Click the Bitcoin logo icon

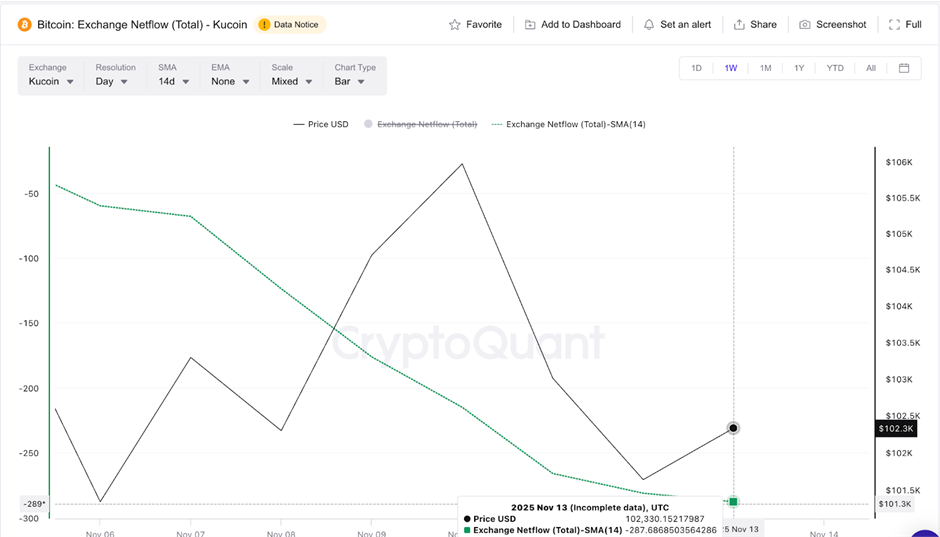click(25, 24)
